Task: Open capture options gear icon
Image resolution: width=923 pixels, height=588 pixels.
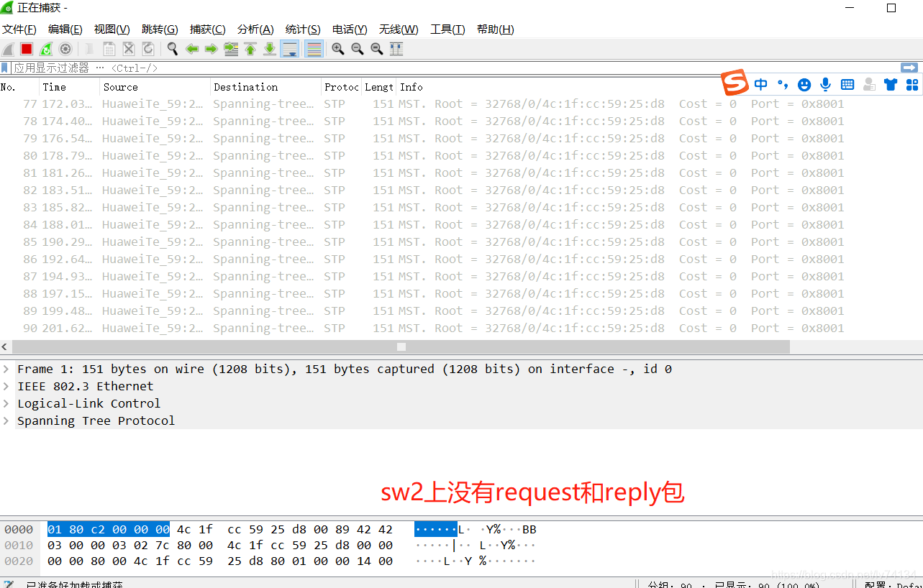Action: 65,49
